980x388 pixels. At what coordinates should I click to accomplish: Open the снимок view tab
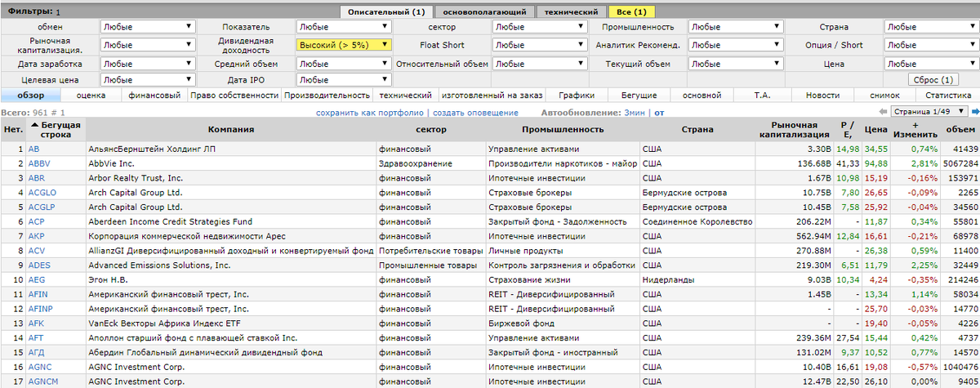click(884, 96)
